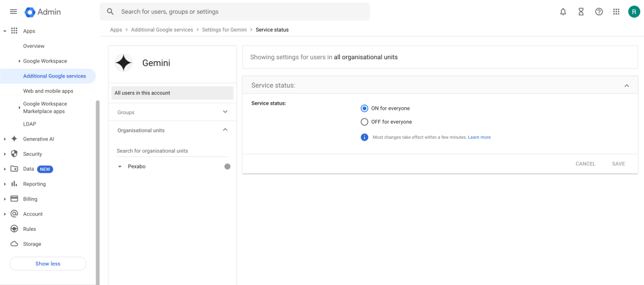Click the top search input field

click(235, 11)
